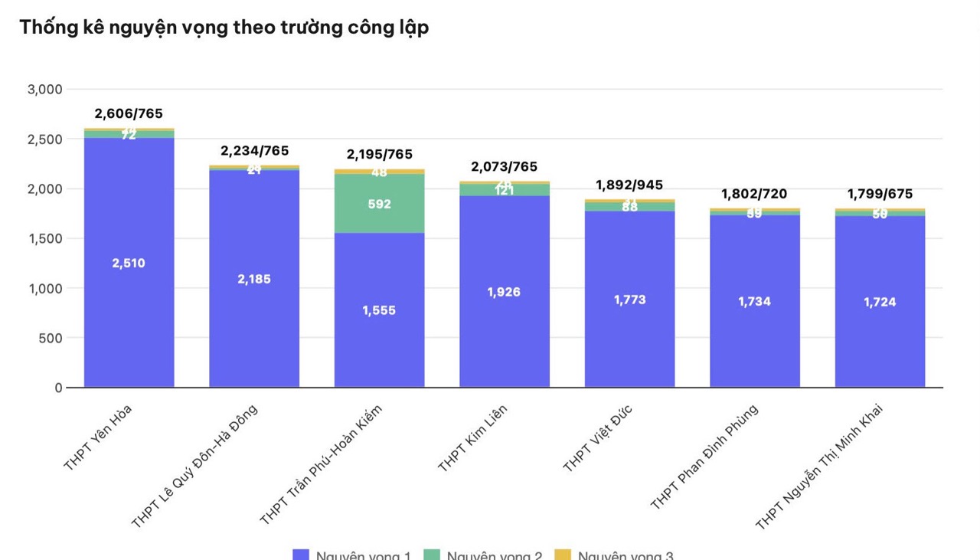Toggle the Nguyện vọng 1 legend label
The height and width of the screenshot is (560, 980).
363,555
